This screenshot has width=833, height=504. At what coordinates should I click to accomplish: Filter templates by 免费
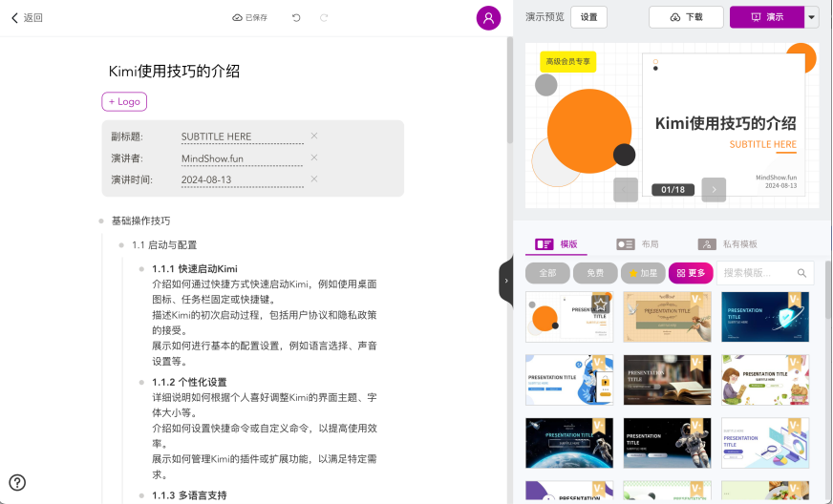[x=595, y=273]
